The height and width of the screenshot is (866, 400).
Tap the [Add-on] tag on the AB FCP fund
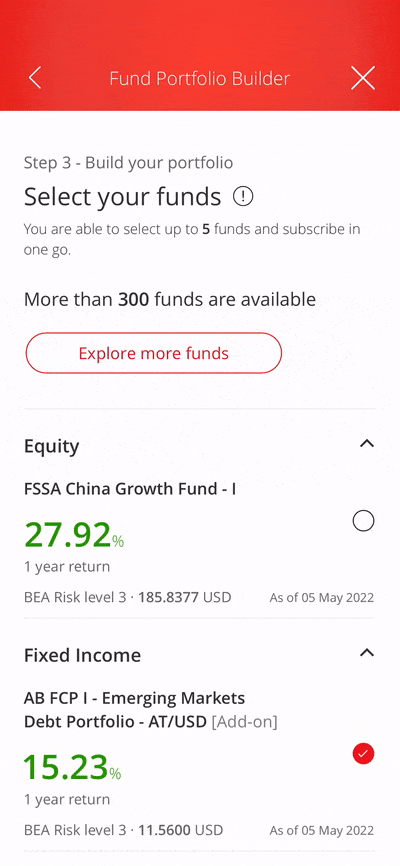tap(245, 722)
